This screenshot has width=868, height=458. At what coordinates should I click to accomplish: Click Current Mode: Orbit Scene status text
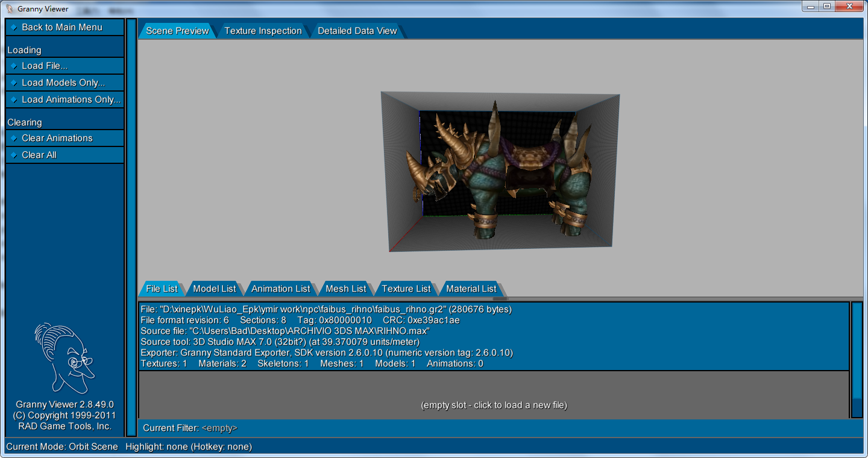62,447
